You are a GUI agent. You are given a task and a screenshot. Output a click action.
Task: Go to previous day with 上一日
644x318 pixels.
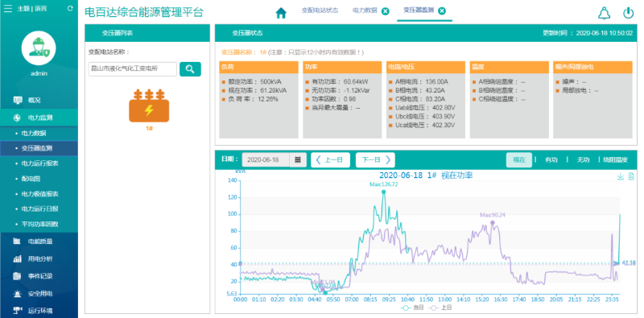pos(330,160)
